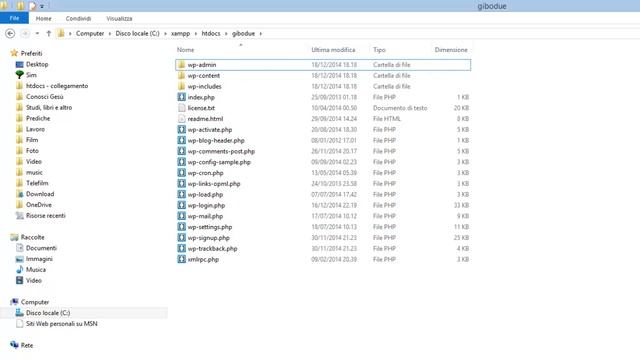This screenshot has height=360, width=640.
Task: Open Risorse recenti in sidebar
Action: click(46, 216)
